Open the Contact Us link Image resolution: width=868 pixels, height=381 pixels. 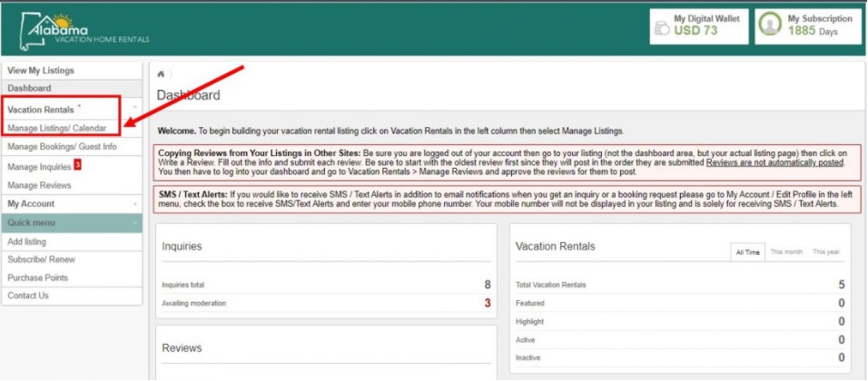pos(28,296)
